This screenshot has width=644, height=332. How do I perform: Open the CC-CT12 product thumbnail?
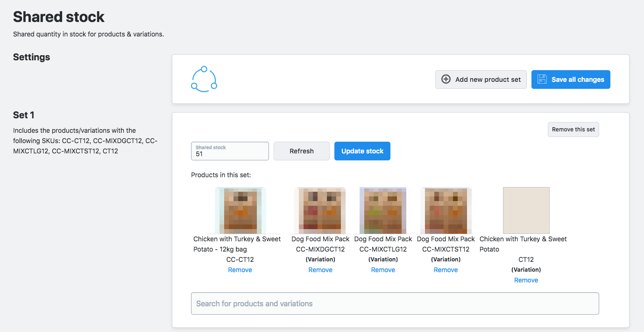240,210
